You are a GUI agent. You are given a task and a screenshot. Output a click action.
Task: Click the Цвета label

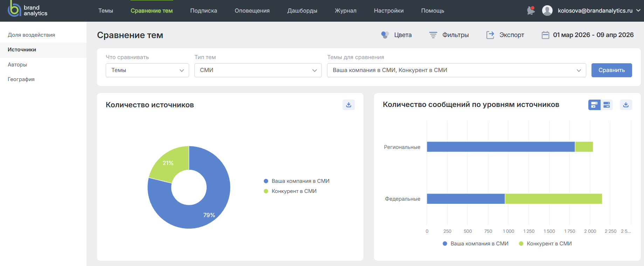pos(403,35)
